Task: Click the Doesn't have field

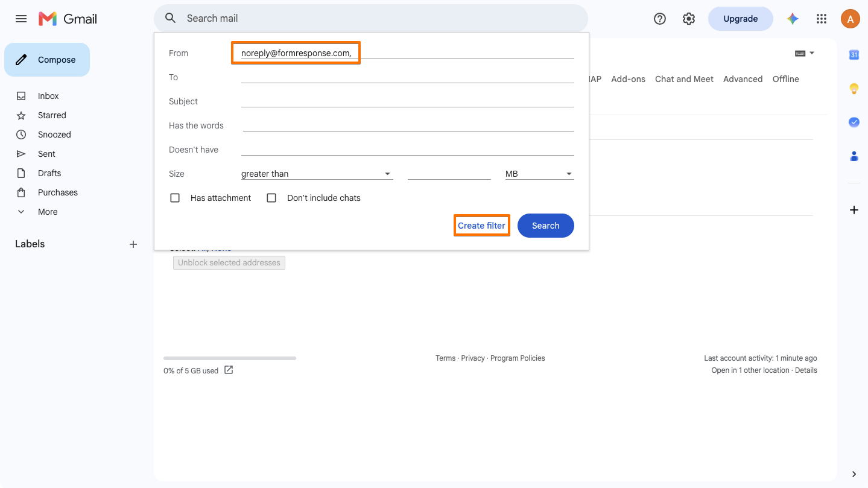Action: click(x=407, y=150)
